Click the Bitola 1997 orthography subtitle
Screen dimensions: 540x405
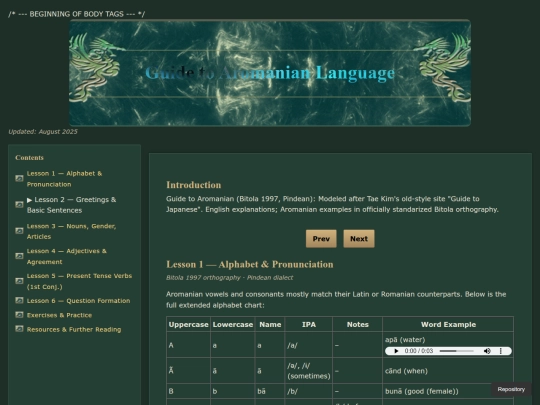click(229, 278)
